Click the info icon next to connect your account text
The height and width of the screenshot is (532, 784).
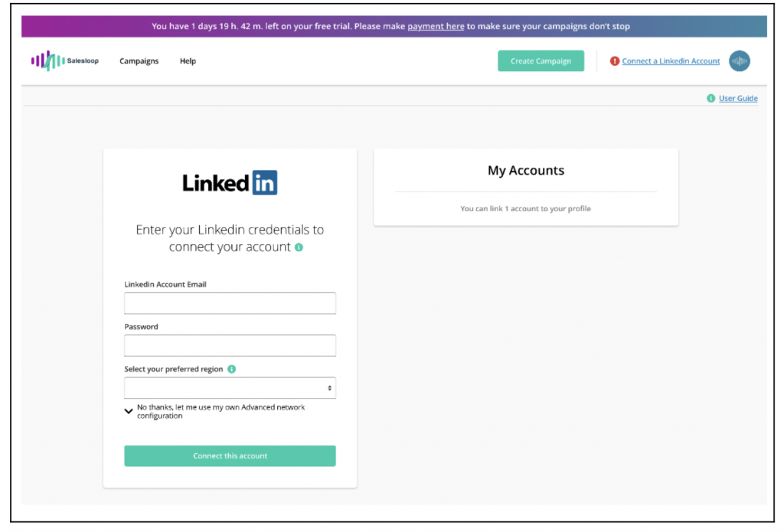click(x=299, y=247)
